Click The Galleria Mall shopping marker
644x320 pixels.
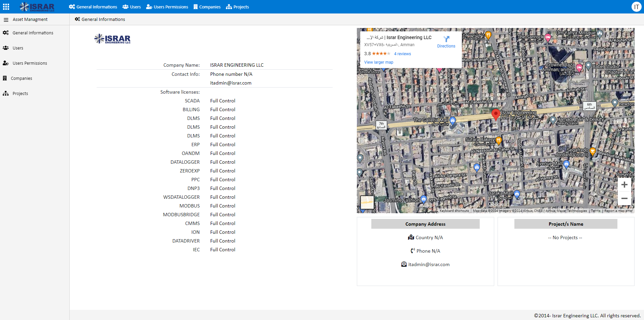(453, 120)
